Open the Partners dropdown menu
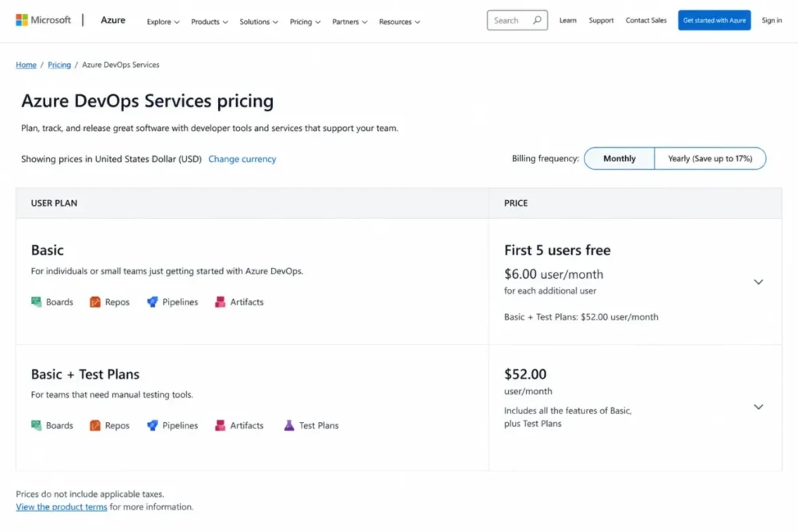The height and width of the screenshot is (532, 798). [x=350, y=22]
